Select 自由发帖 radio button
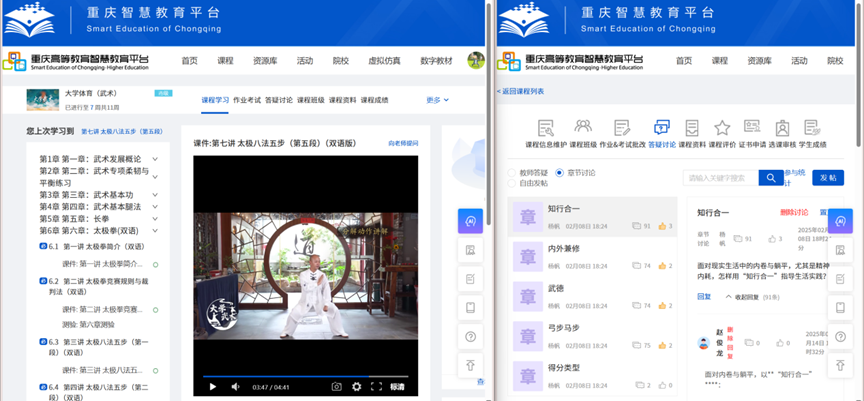Screen dimensions: 864x401 point(512,183)
